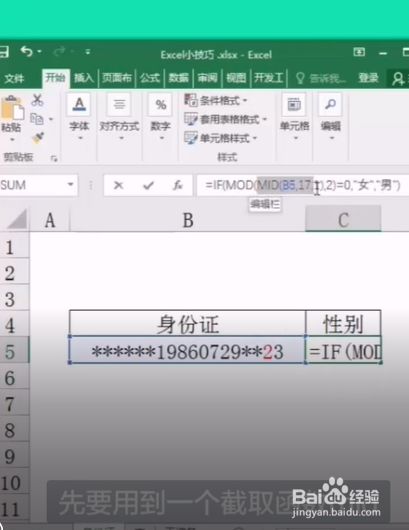Click the Format Painter brush icon
This screenshot has width=409, height=530.
(x=38, y=138)
